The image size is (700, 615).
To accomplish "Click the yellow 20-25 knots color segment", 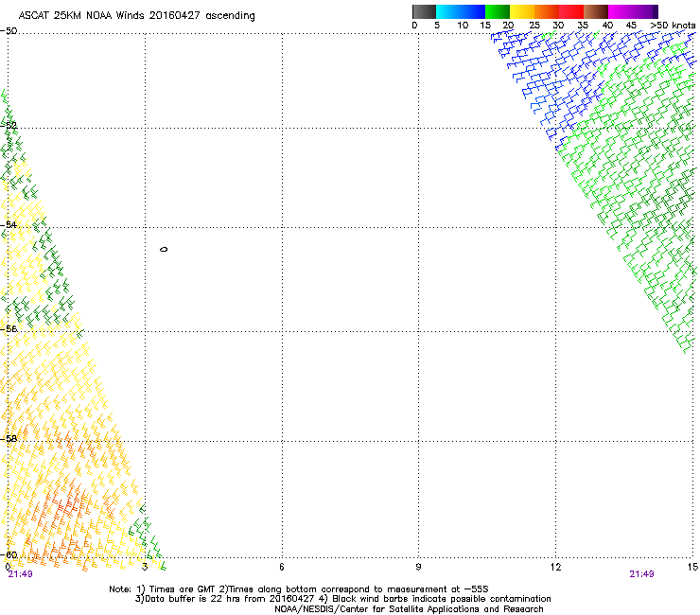I will [x=522, y=11].
